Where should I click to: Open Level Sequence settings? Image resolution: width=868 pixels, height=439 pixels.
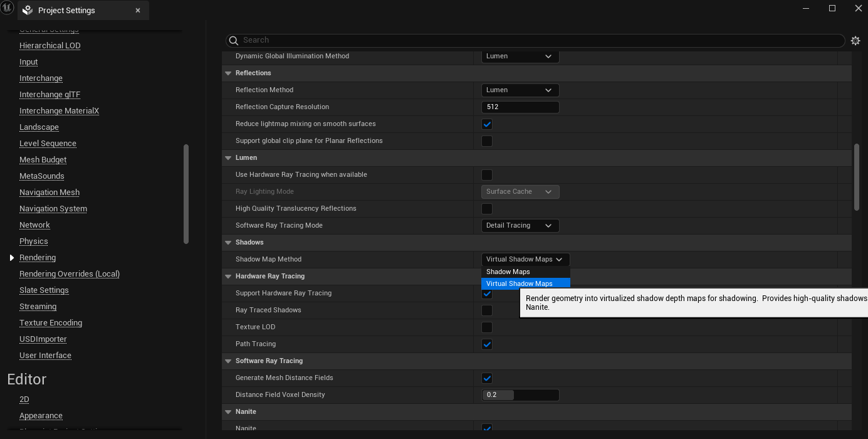pyautogui.click(x=48, y=144)
